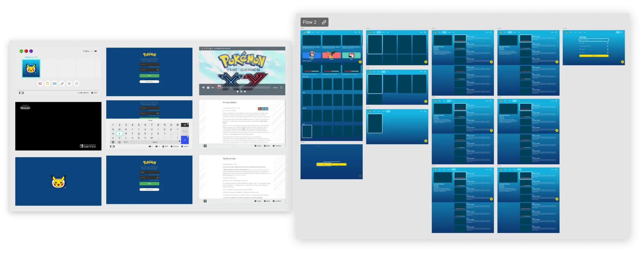Toggle closed captions in the video player

[208, 88]
